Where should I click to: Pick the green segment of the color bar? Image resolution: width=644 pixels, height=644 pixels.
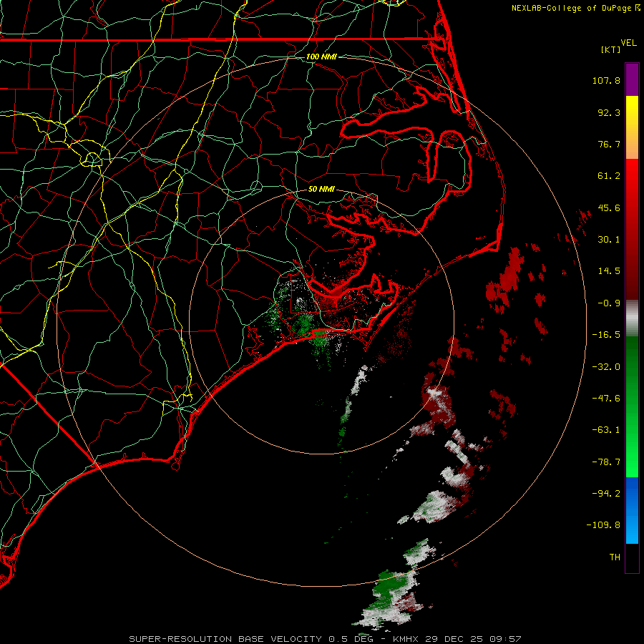click(x=632, y=406)
